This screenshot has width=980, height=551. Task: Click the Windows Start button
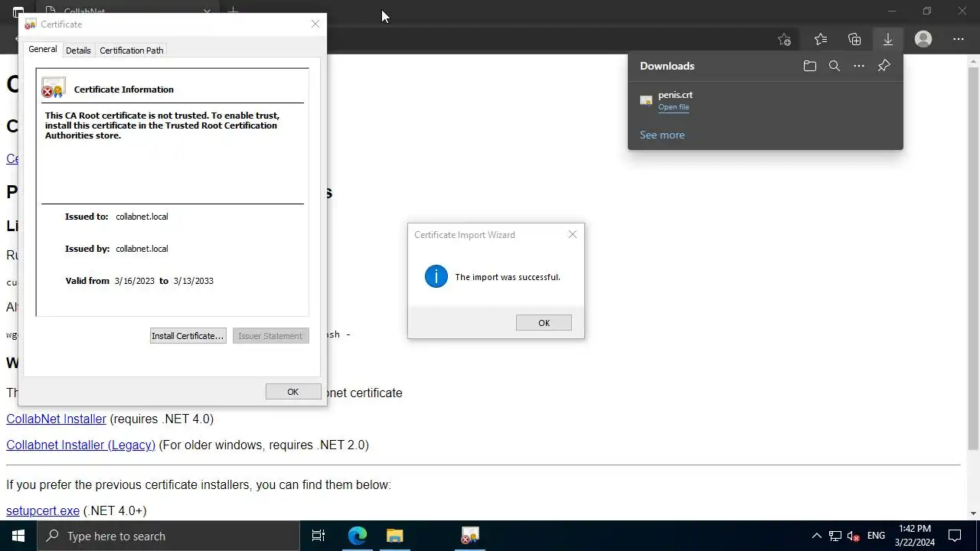coord(18,536)
